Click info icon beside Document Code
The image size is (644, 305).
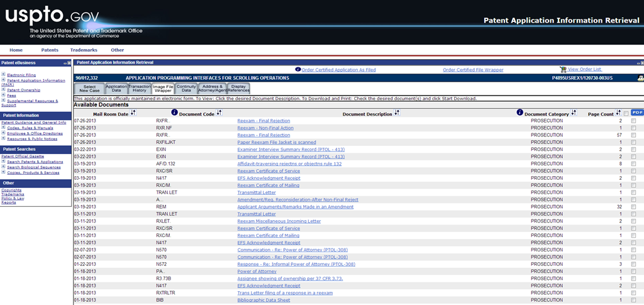pos(174,113)
